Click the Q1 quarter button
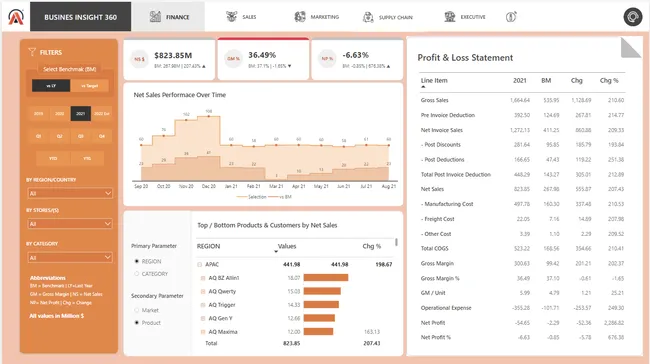 [39, 136]
